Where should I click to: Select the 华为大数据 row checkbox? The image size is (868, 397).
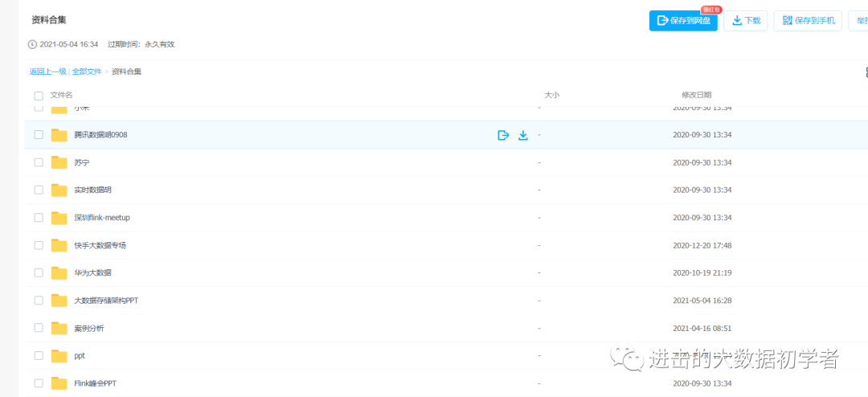pos(39,272)
